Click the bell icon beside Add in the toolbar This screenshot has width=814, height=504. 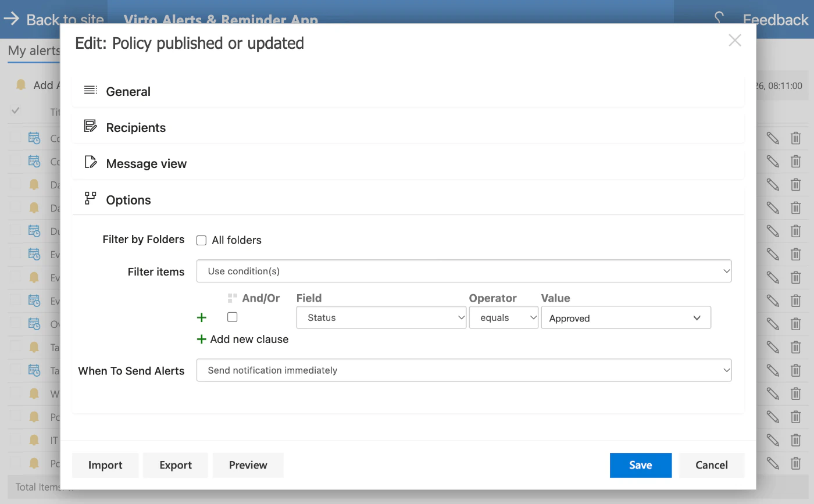[22, 85]
